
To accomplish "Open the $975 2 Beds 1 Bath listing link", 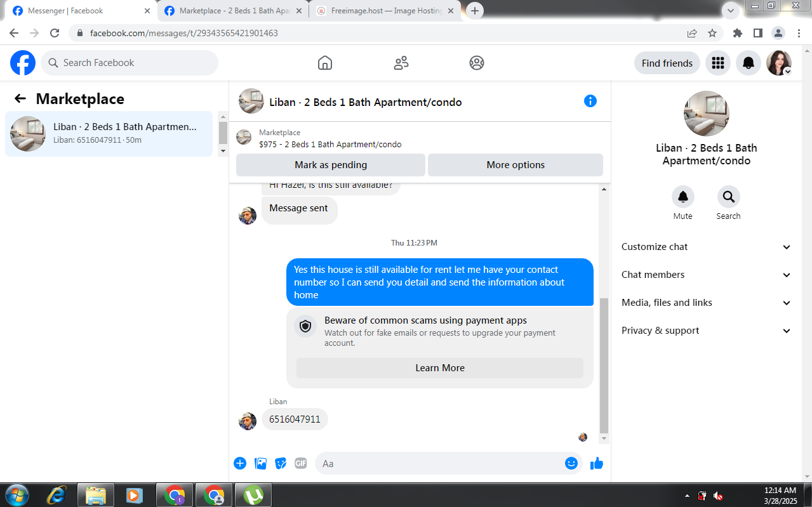I will pyautogui.click(x=330, y=144).
